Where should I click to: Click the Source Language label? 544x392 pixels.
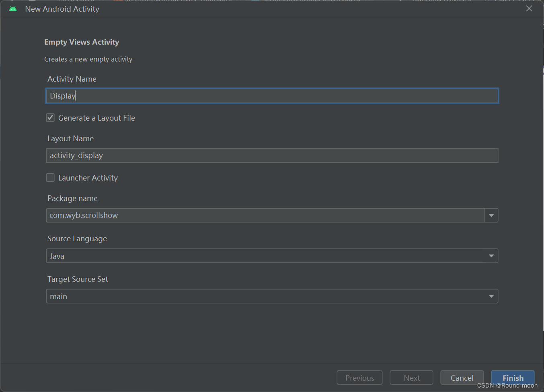pos(77,238)
